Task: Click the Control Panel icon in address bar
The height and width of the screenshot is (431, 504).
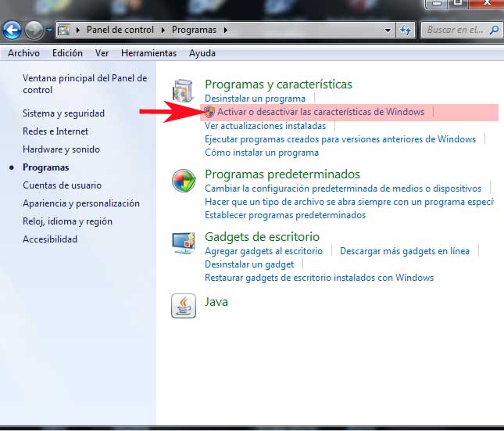Action: [63, 30]
